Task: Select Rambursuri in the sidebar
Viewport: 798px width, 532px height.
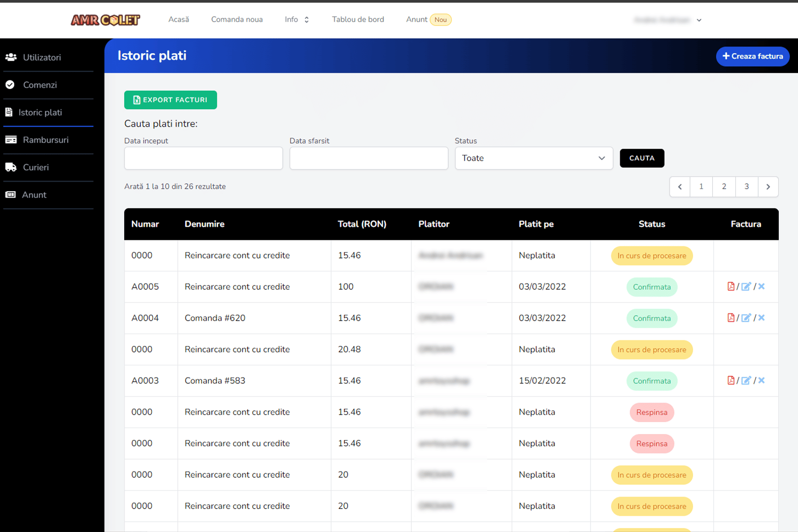Action: click(45, 140)
